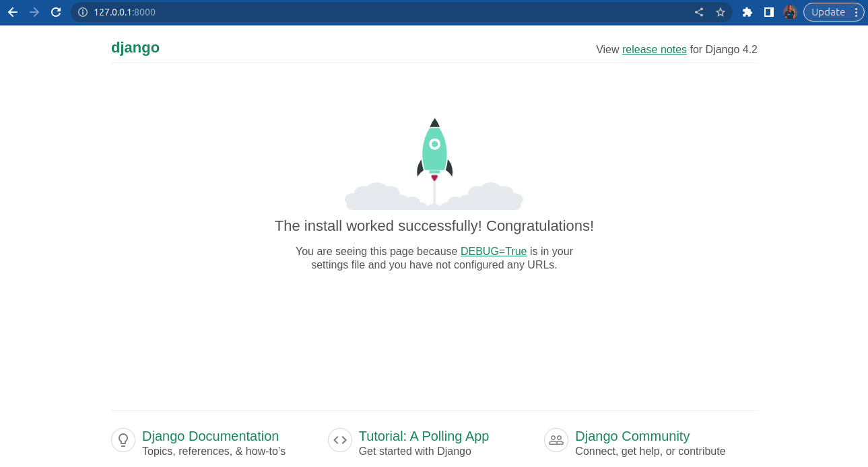Click 'Topics, references, & how-to's' text

tap(213, 452)
